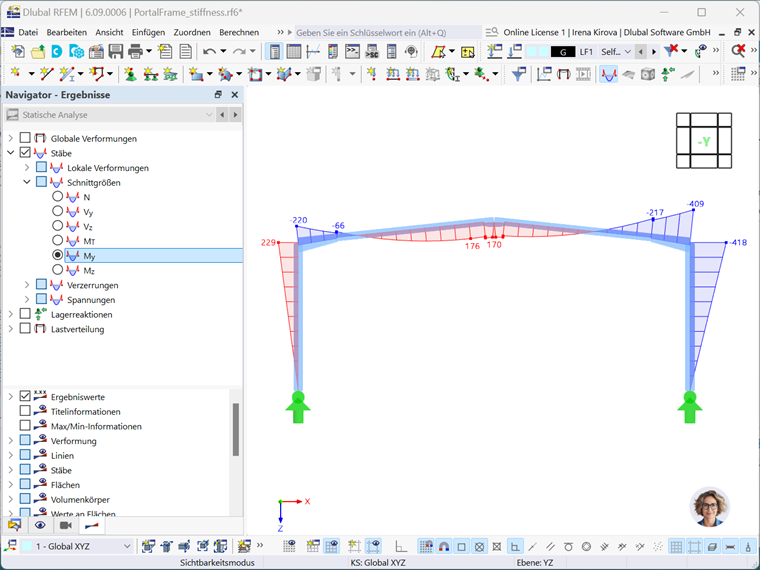Open print options dropdown arrow

tap(149, 50)
